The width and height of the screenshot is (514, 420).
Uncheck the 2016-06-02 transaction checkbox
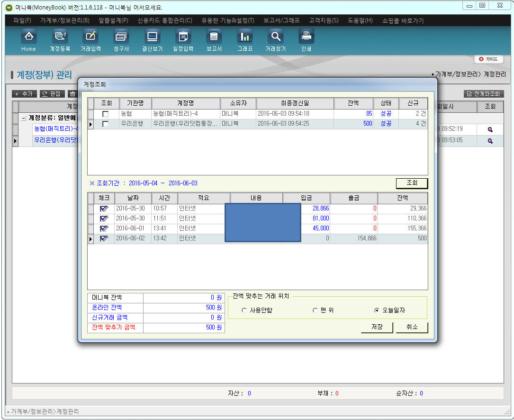104,239
